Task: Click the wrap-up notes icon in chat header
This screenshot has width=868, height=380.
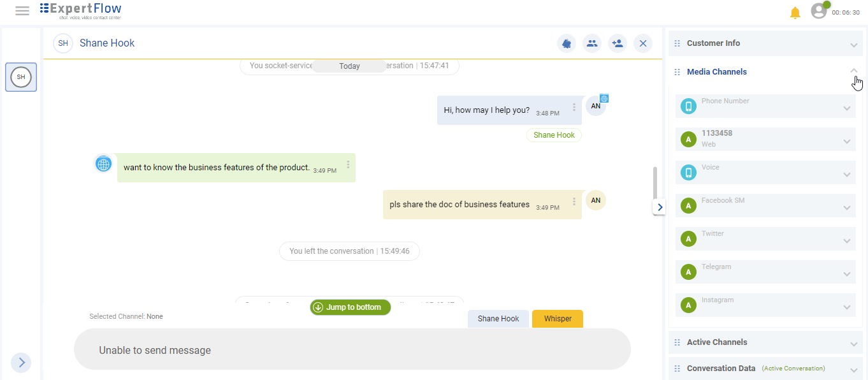Action: pos(566,43)
